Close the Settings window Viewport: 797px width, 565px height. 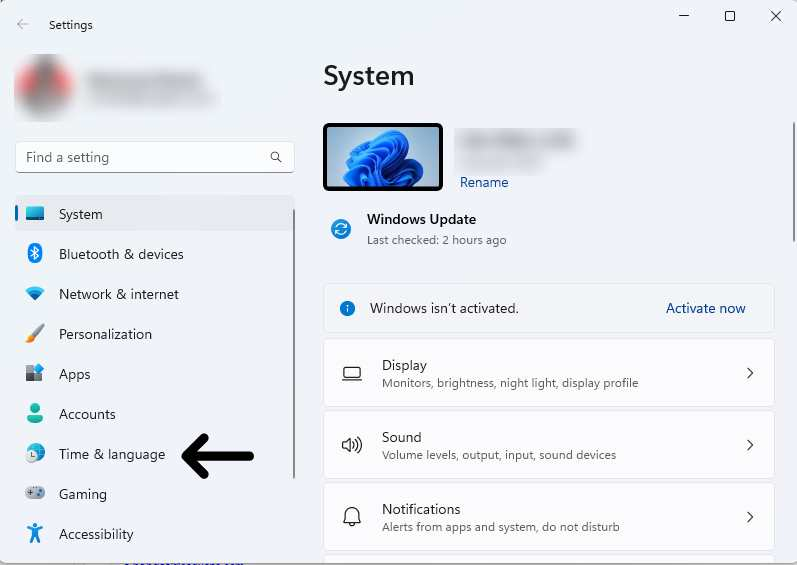776,16
